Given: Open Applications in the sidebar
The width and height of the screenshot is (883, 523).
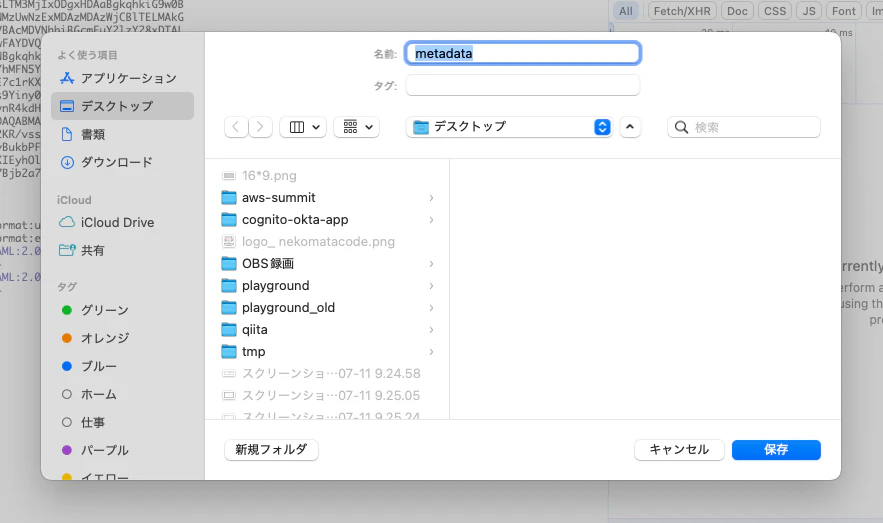Looking at the screenshot, I should point(122,78).
